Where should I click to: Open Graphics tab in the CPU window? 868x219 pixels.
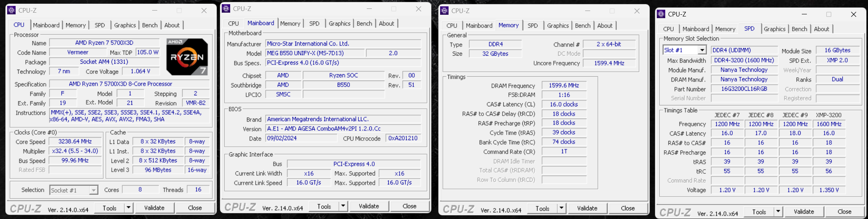[x=125, y=25]
